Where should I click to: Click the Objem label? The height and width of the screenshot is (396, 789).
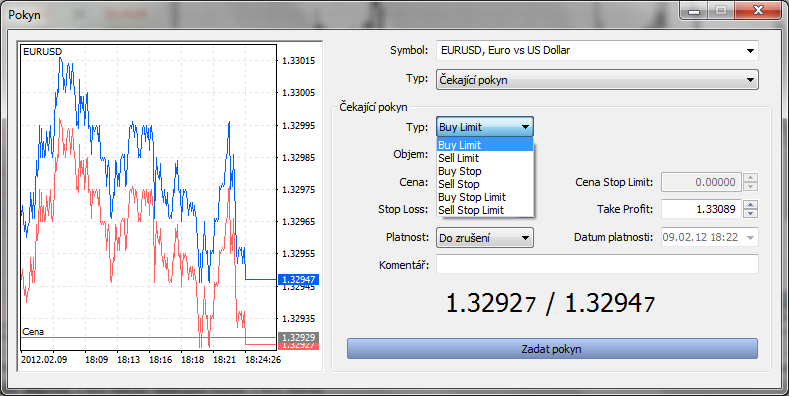coord(411,154)
